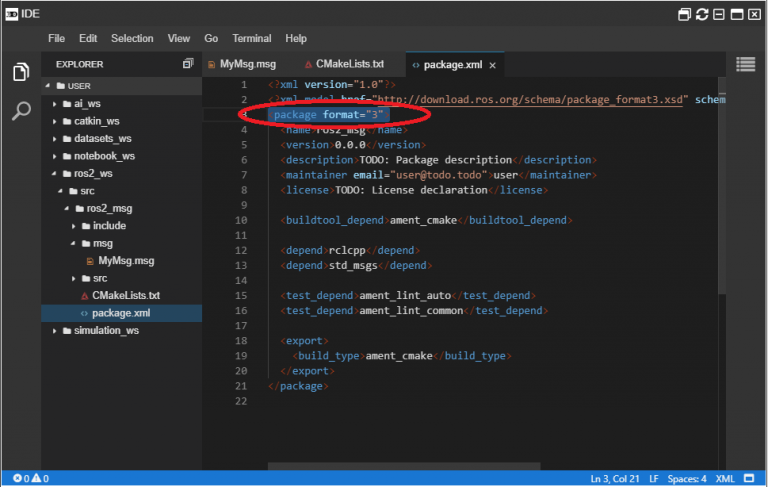Open the Explorer files view icon
Screen dimensions: 768x487
click(21, 72)
